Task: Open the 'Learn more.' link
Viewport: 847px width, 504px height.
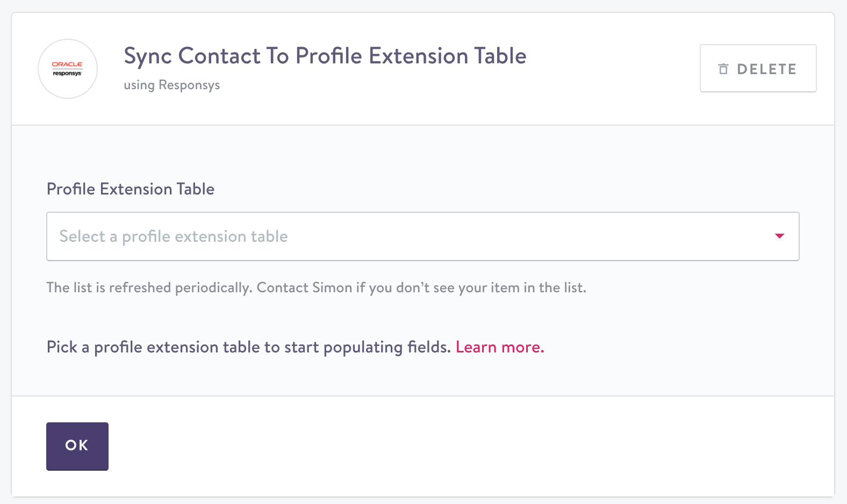Action: (500, 347)
